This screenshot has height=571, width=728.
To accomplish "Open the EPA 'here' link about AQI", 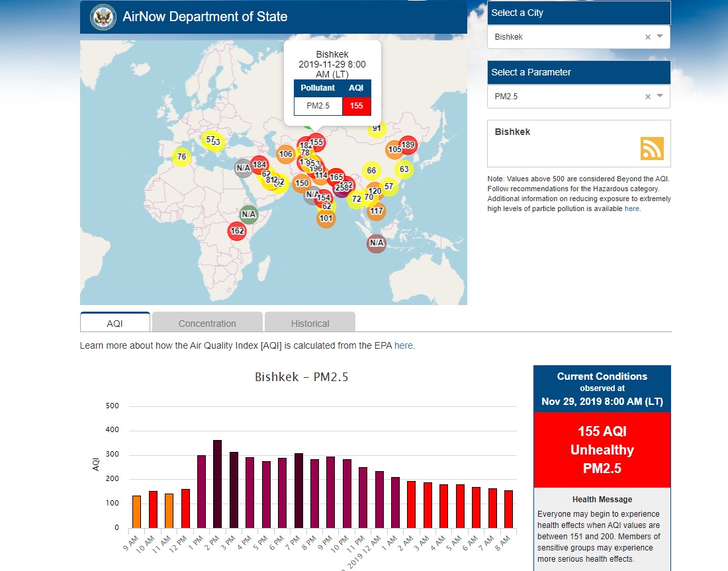I will click(x=403, y=345).
